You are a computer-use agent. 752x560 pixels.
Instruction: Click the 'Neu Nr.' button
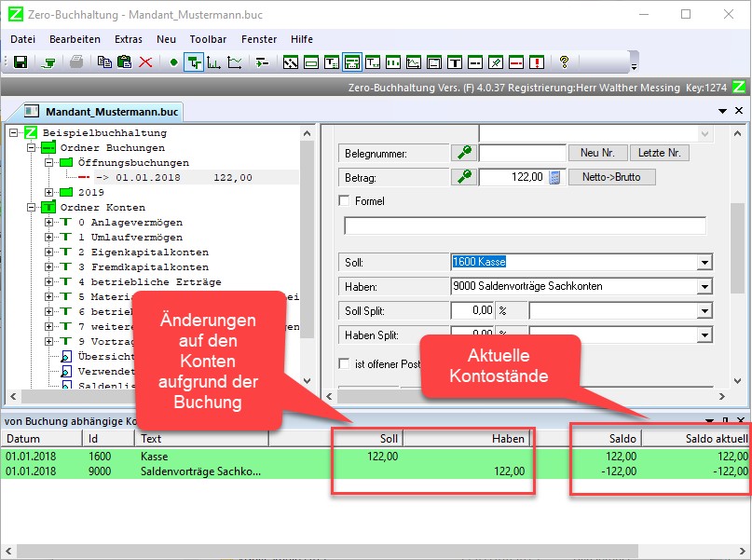click(596, 153)
